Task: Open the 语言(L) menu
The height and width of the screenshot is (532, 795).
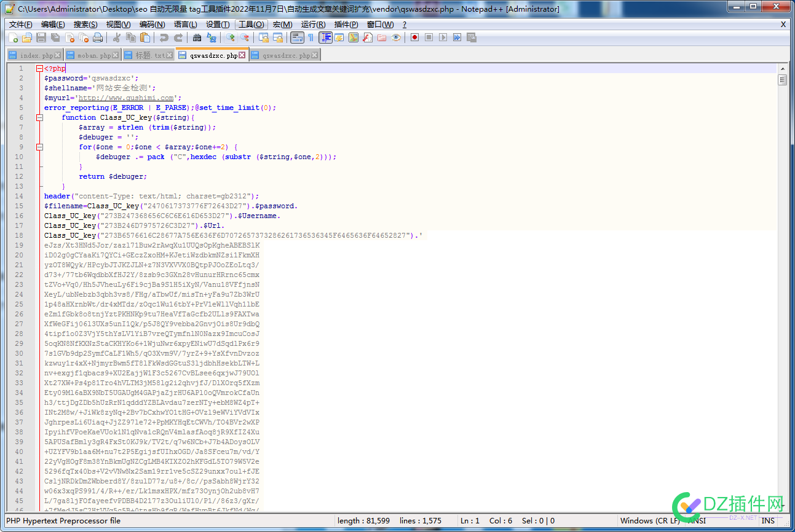Action: [x=185, y=25]
